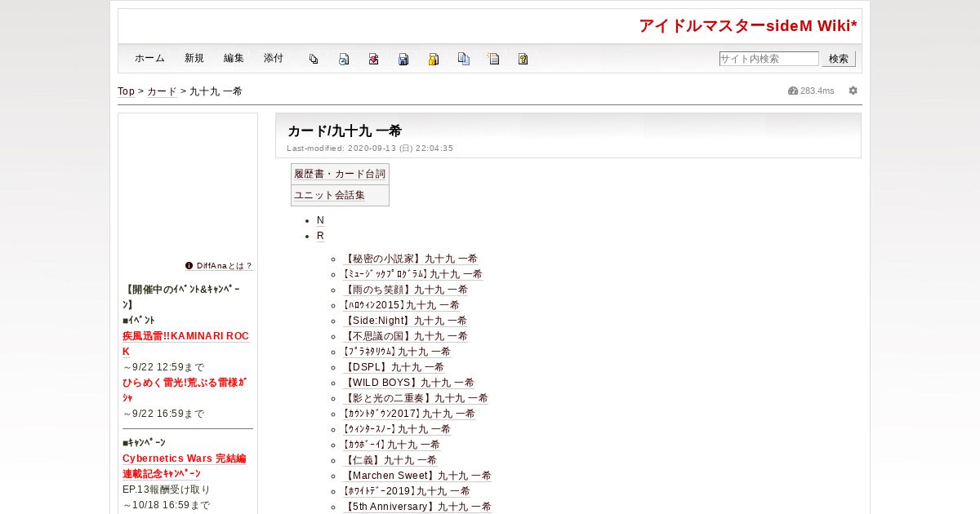The image size is (980, 514).
Task: Open the ユニット会話集 link
Action: (329, 195)
